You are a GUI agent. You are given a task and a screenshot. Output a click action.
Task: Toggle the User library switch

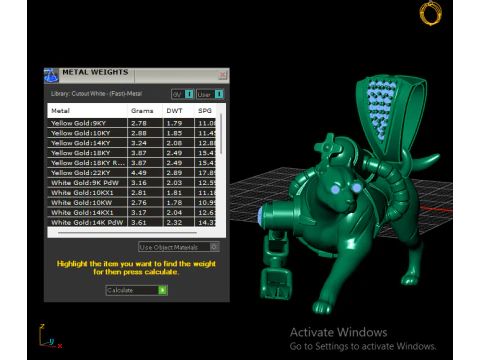click(210, 94)
